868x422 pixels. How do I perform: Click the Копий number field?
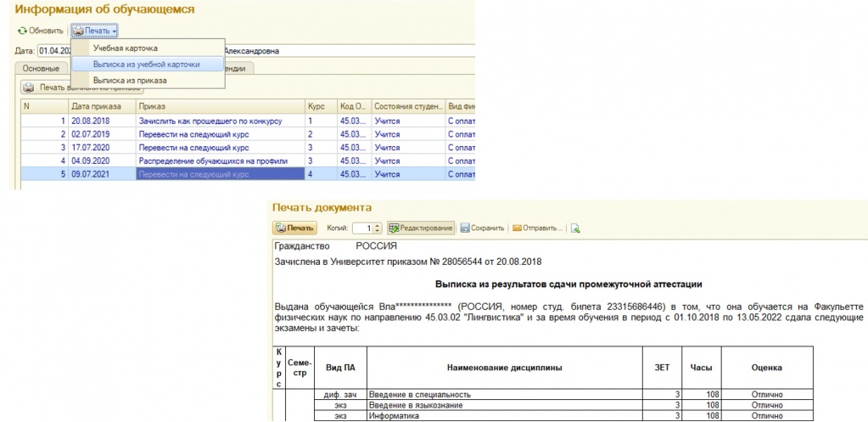362,228
